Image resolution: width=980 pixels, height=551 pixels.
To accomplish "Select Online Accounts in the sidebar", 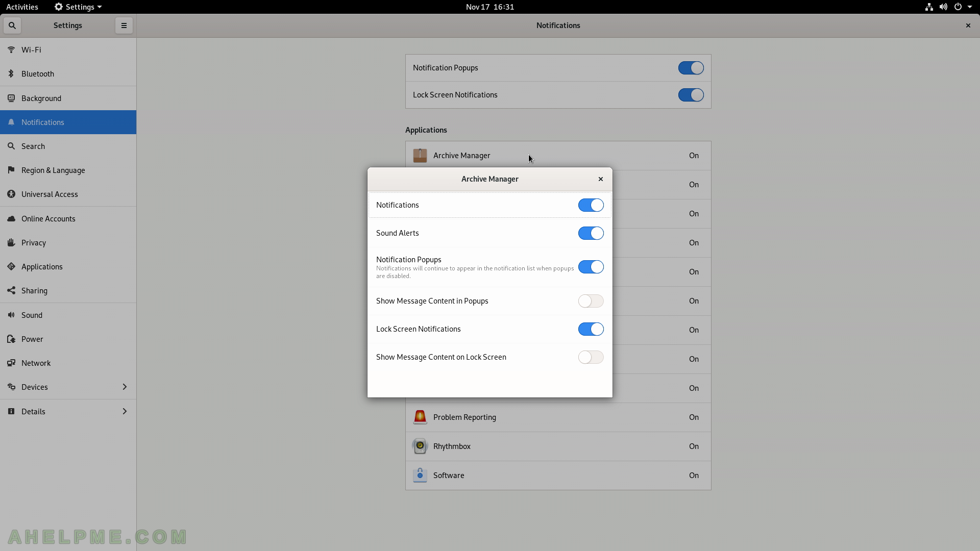I will pos(68,218).
